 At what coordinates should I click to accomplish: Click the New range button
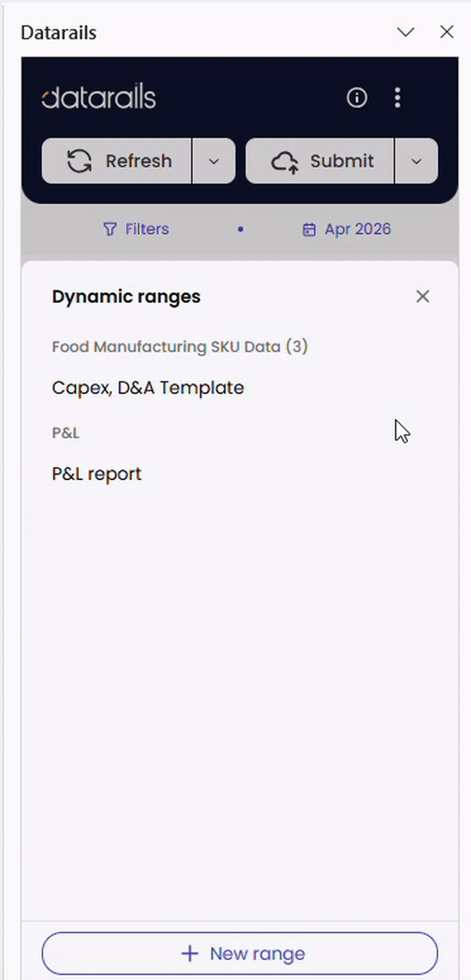240,953
